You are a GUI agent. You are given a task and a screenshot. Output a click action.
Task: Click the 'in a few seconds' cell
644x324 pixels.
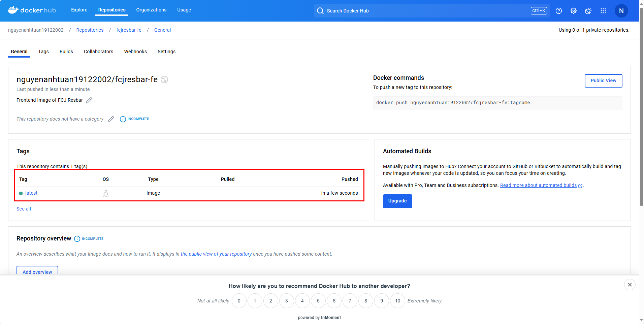click(340, 193)
